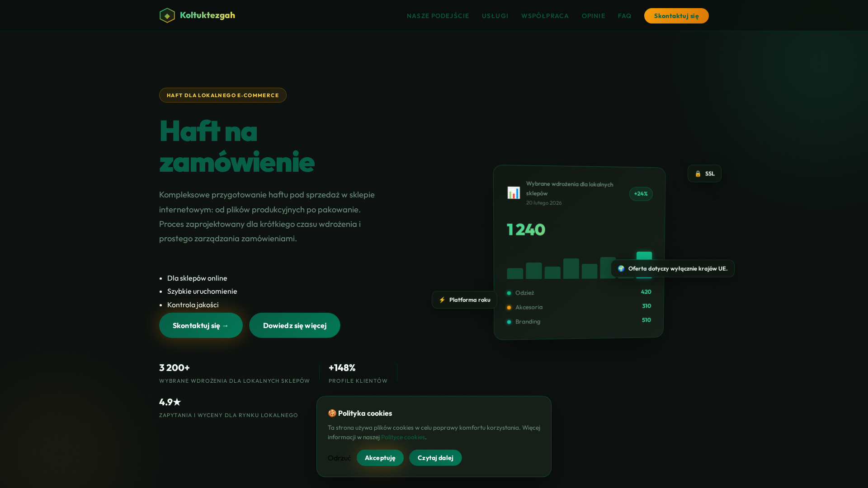
Task: Click the Oferta dotyczy wyłącznie krajów UE text
Action: pyautogui.click(x=678, y=268)
